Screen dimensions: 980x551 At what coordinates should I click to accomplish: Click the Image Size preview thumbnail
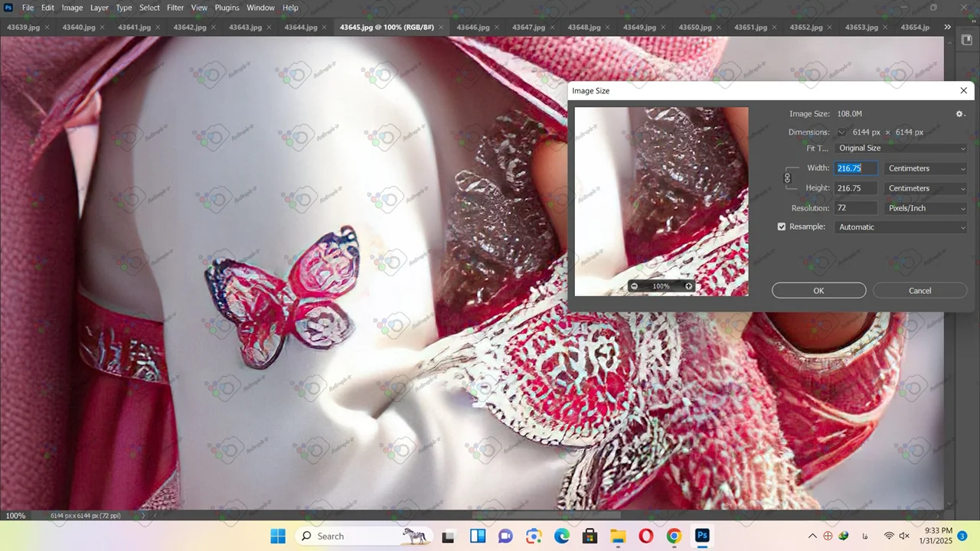pos(661,191)
